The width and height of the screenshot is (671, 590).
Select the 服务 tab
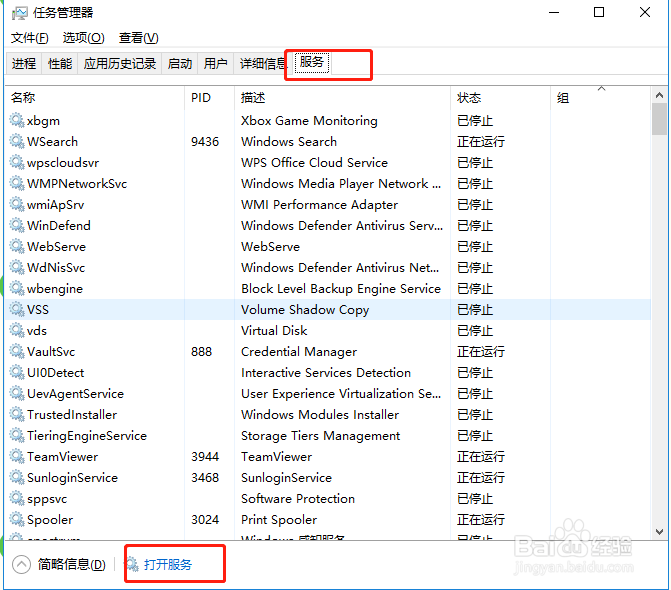[312, 62]
